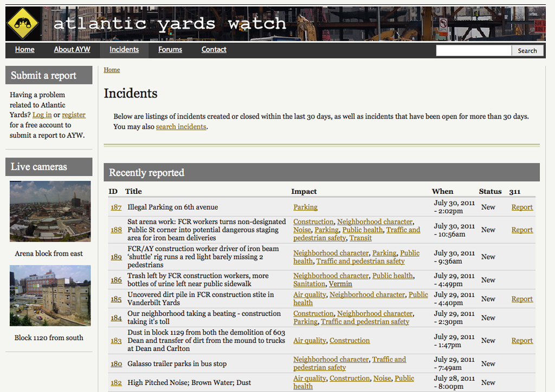Click Neighborhood character link in incident 180
The image size is (555, 392).
point(331,359)
